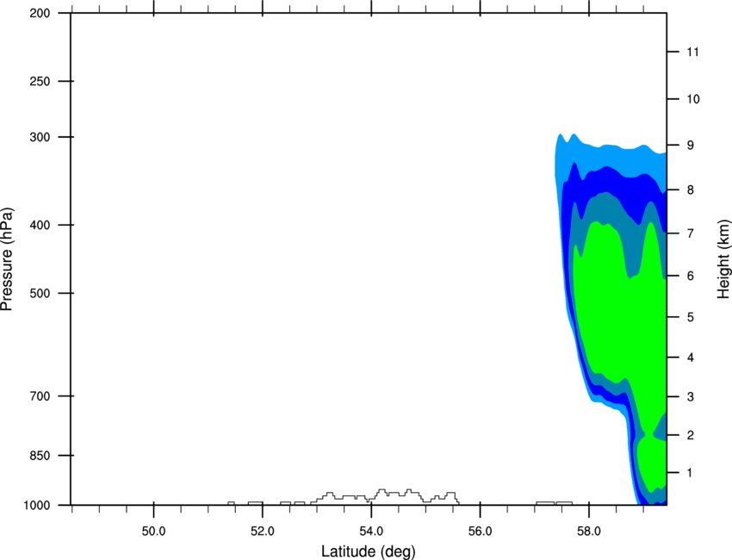This screenshot has width=732, height=560.
Task: Select the 700 pressure tick label
Action: pos(40,396)
